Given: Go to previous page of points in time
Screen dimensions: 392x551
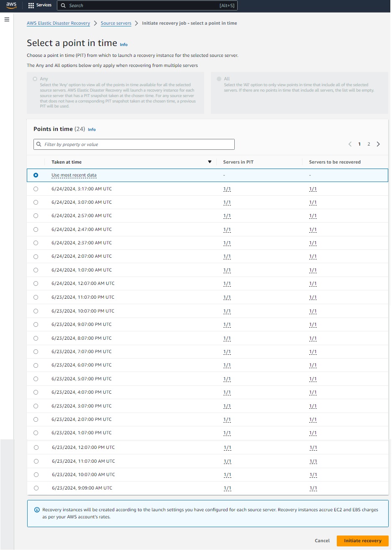Looking at the screenshot, I should (x=350, y=144).
